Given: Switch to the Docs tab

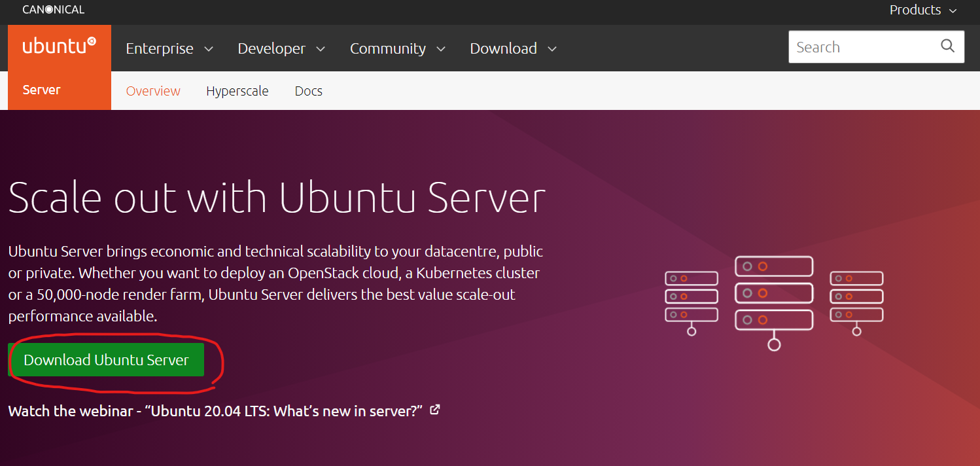Looking at the screenshot, I should (309, 91).
